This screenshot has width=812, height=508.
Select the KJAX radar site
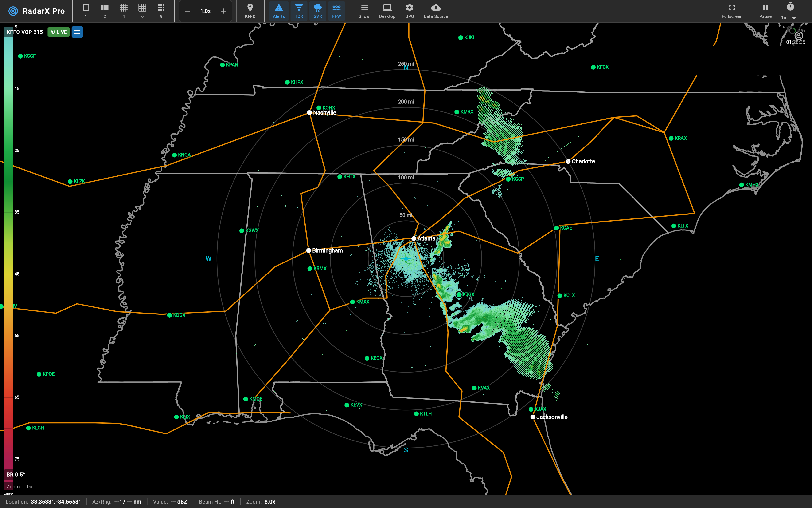pos(531,409)
